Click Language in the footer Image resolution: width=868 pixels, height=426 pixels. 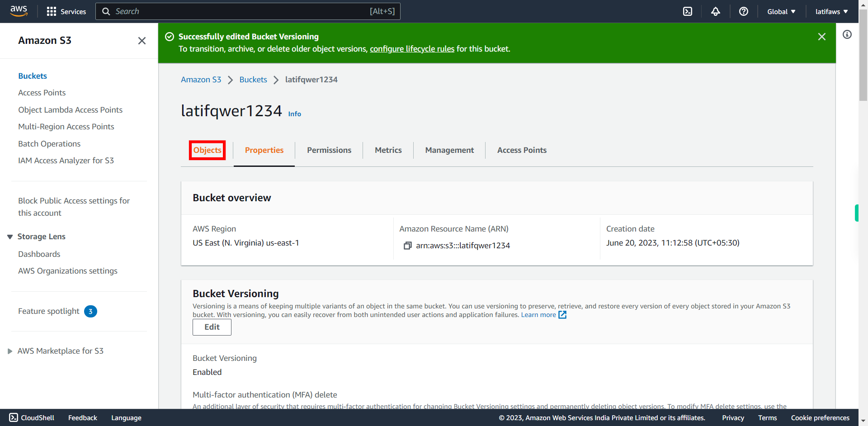[127, 418]
